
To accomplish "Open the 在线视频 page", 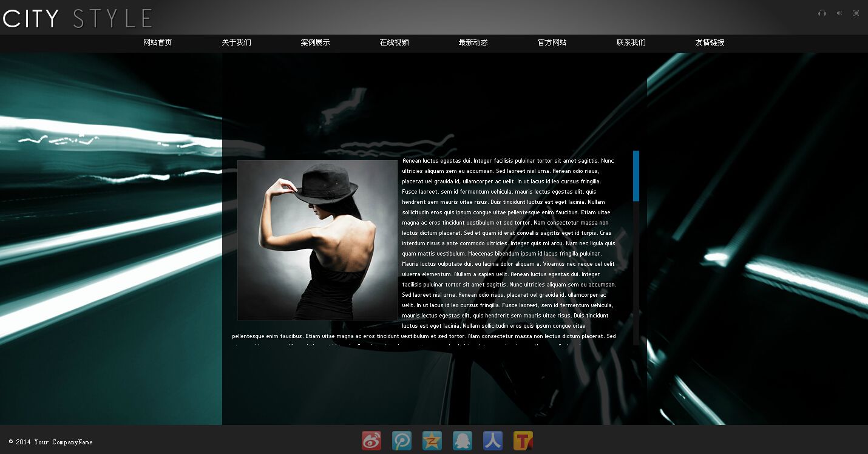I will [x=394, y=42].
